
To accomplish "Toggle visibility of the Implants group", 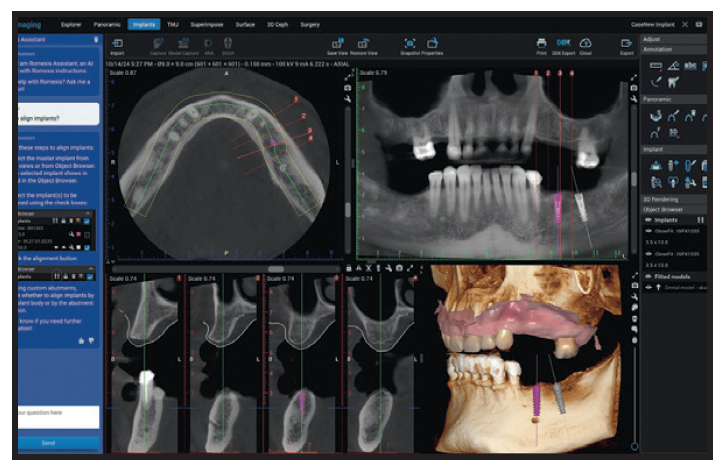I will click(x=649, y=218).
